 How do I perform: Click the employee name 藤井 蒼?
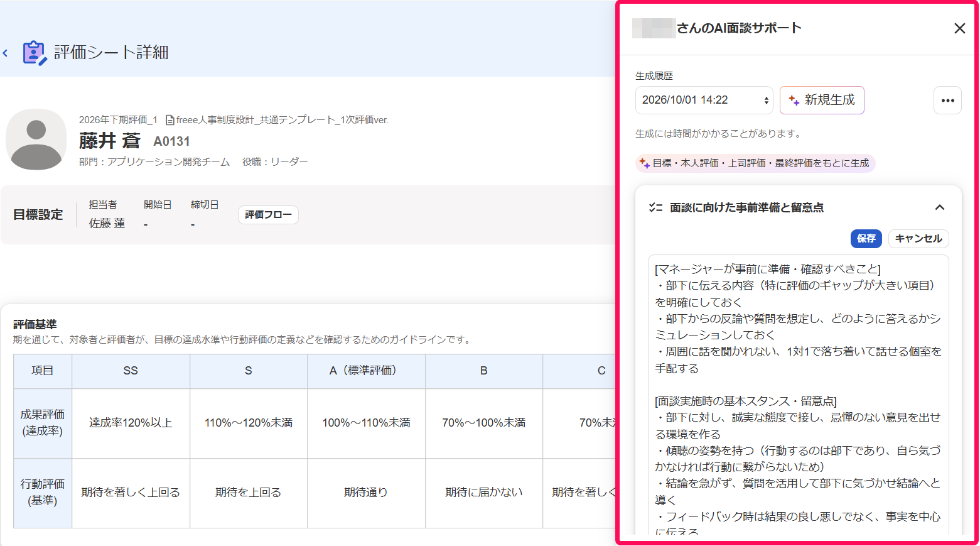click(x=110, y=141)
